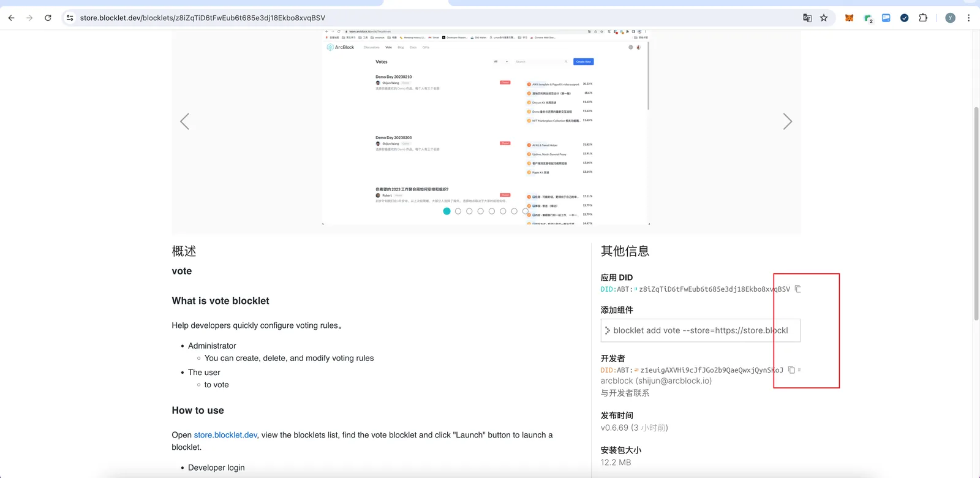Select the eighth carousel dot

[526, 211]
